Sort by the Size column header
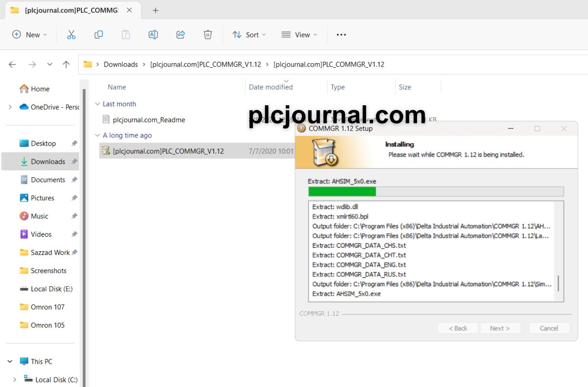The height and width of the screenshot is (387, 588). coord(405,87)
